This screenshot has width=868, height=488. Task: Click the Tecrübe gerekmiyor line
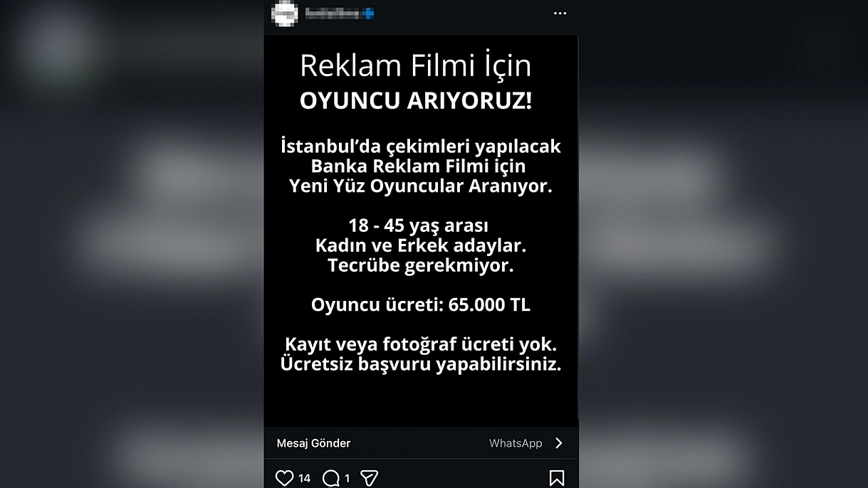[420, 265]
